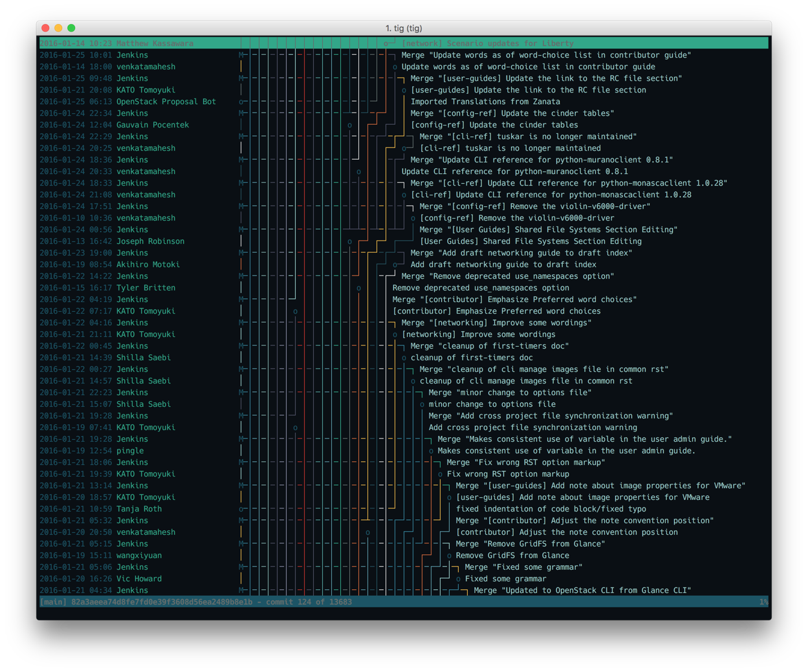This screenshot has height=672, width=808.
Task: Click author Akihiro Motoki
Action: [148, 265]
